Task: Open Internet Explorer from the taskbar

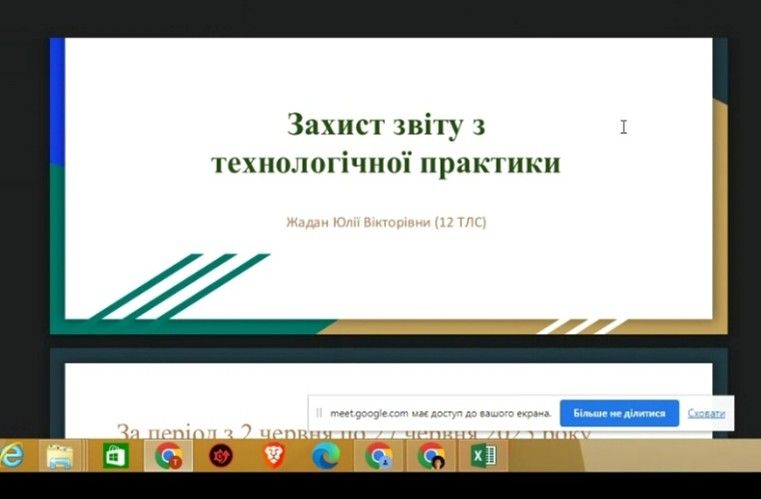Action: tap(11, 457)
